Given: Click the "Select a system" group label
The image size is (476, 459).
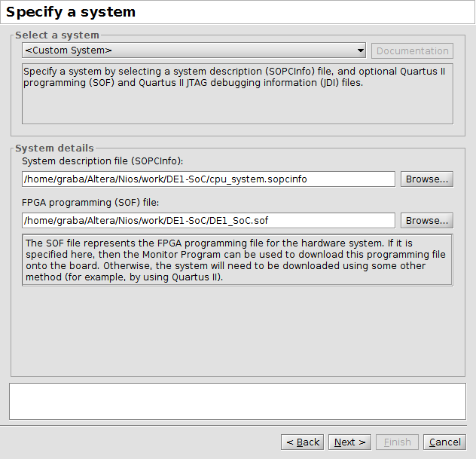Looking at the screenshot, I should click(57, 35).
